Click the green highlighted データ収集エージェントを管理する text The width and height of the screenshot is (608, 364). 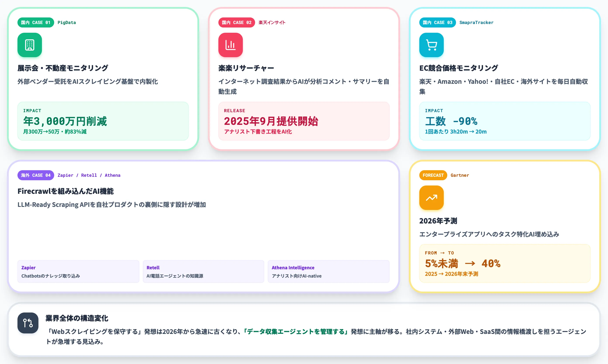[x=295, y=332]
